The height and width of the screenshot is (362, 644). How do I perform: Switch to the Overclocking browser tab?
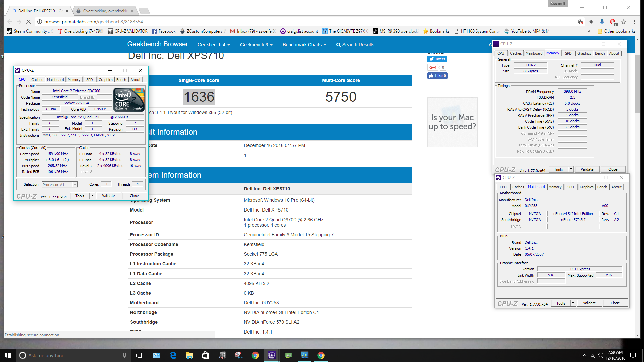click(x=105, y=11)
